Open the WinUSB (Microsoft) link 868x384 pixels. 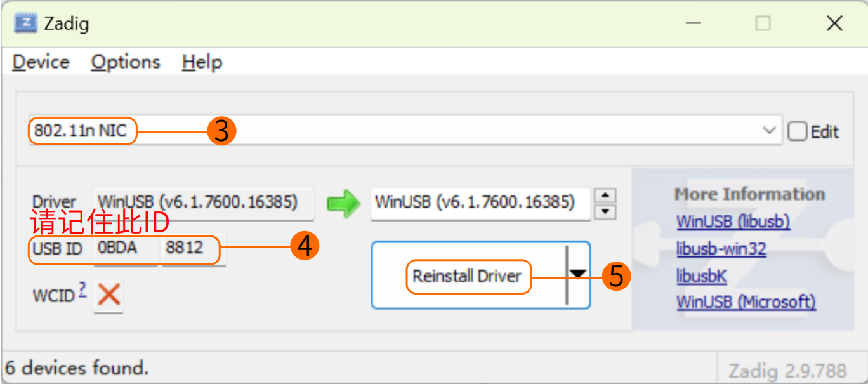[746, 302]
